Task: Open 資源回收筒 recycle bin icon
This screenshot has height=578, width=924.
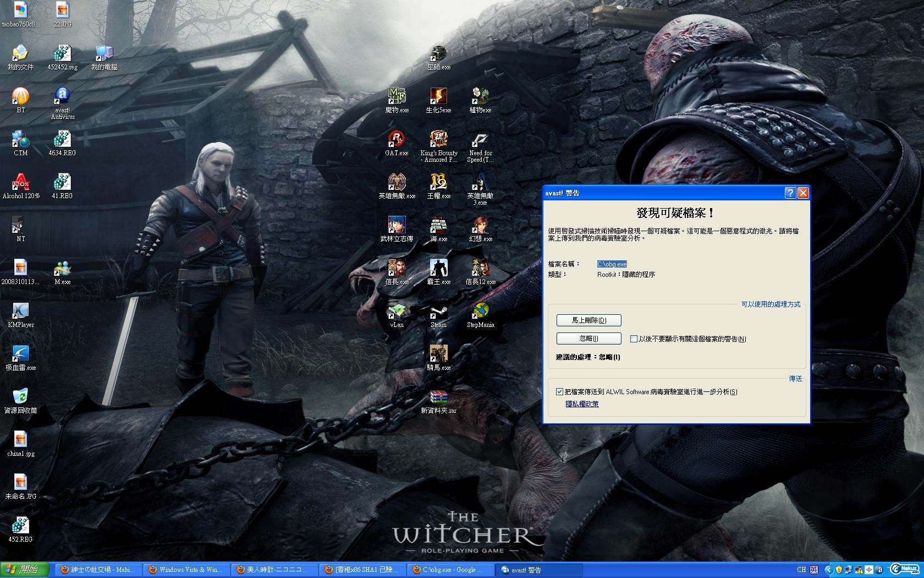Action: coord(20,401)
